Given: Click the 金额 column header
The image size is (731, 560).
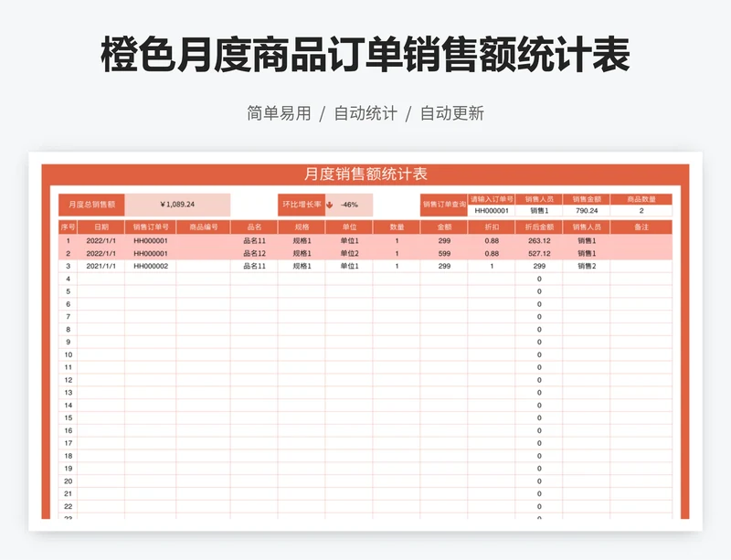Looking at the screenshot, I should point(444,227).
